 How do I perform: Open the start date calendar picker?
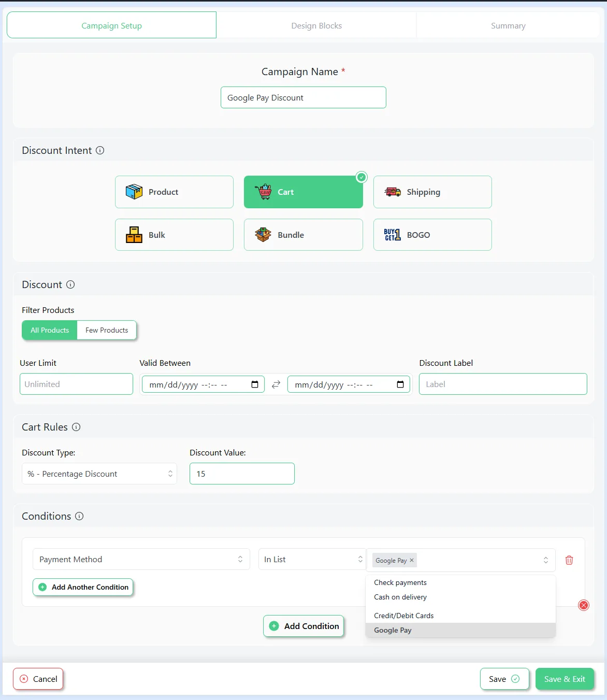[x=255, y=384]
